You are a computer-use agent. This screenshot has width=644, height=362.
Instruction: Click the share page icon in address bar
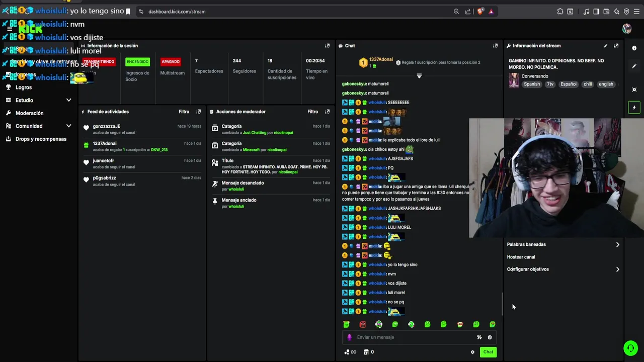pyautogui.click(x=468, y=12)
